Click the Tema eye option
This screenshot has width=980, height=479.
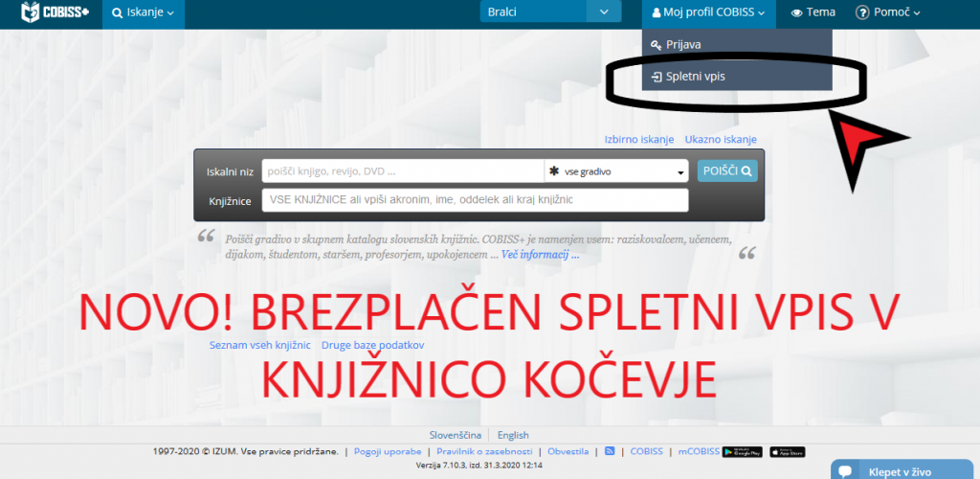[x=813, y=12]
